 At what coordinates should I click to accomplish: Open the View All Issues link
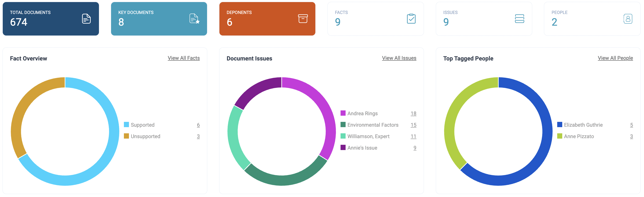399,58
